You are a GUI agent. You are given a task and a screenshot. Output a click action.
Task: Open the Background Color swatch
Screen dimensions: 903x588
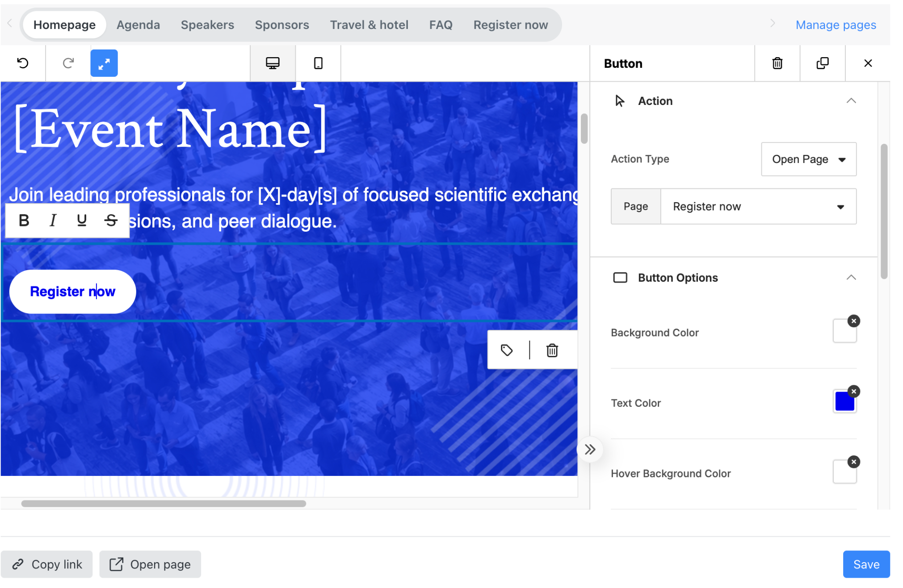click(844, 331)
